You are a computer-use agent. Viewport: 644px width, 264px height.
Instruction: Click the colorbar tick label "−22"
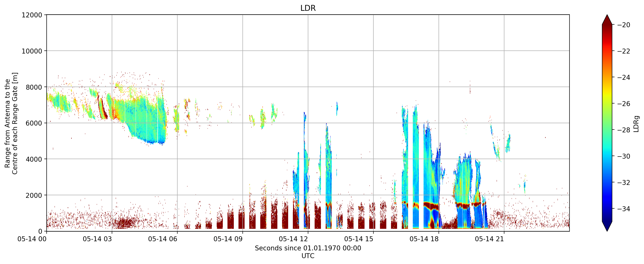623,51
